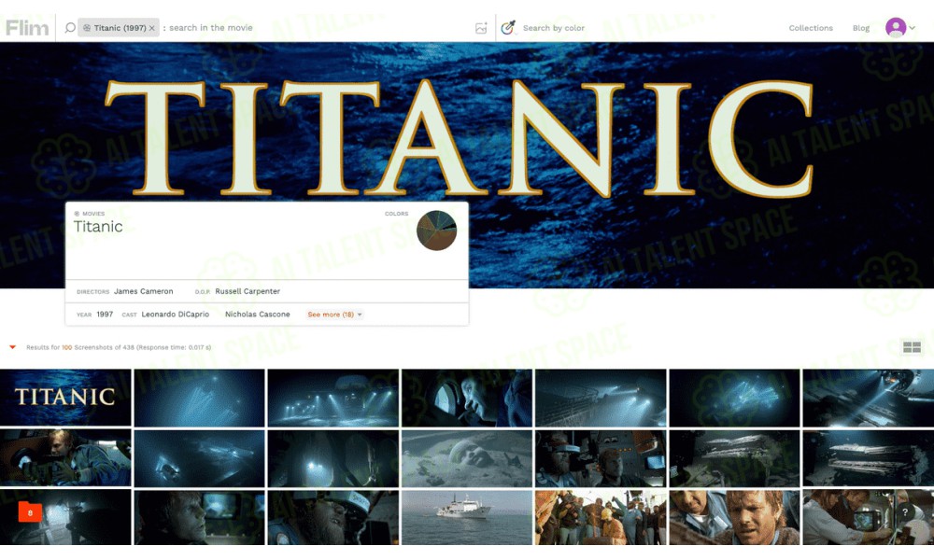Open cast member Nicholas Cascone
The height and width of the screenshot is (560, 934).
pyautogui.click(x=258, y=315)
